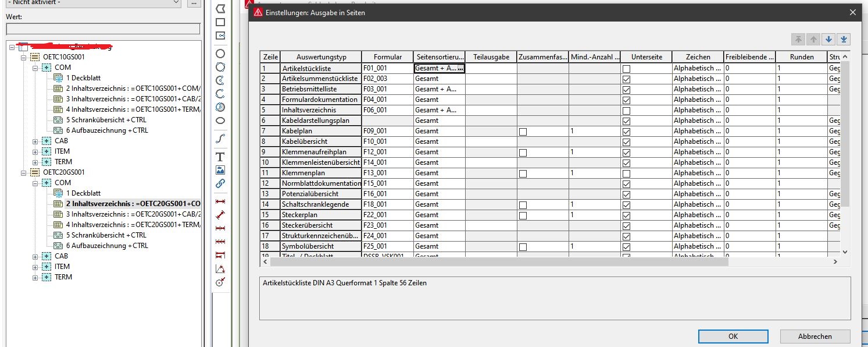The image size is (868, 347).
Task: Uncheck Unterseite for Betriebsmittelliste
Action: 626,90
